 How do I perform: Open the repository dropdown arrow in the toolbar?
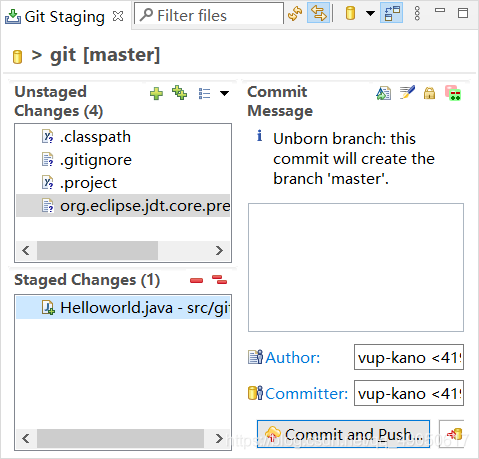[x=370, y=13]
